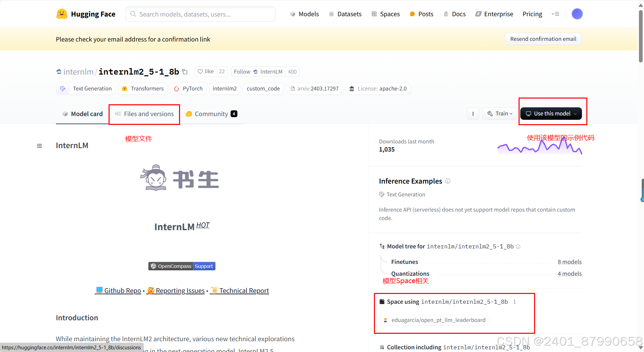Click the Community tab emoji icon
The width and height of the screenshot is (644, 352).
click(x=189, y=114)
